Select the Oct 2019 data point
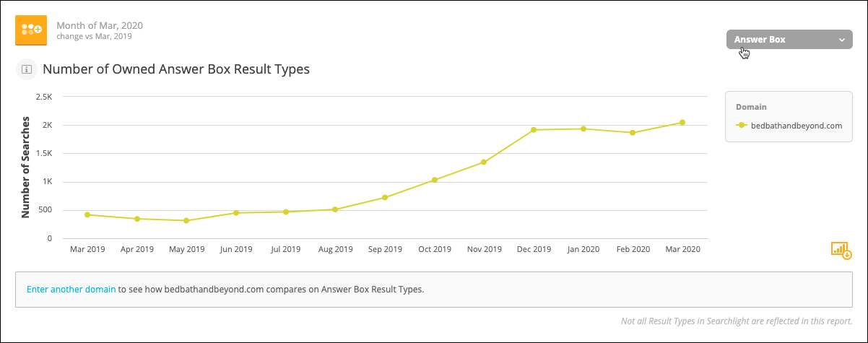This screenshot has width=868, height=343. pos(435,180)
